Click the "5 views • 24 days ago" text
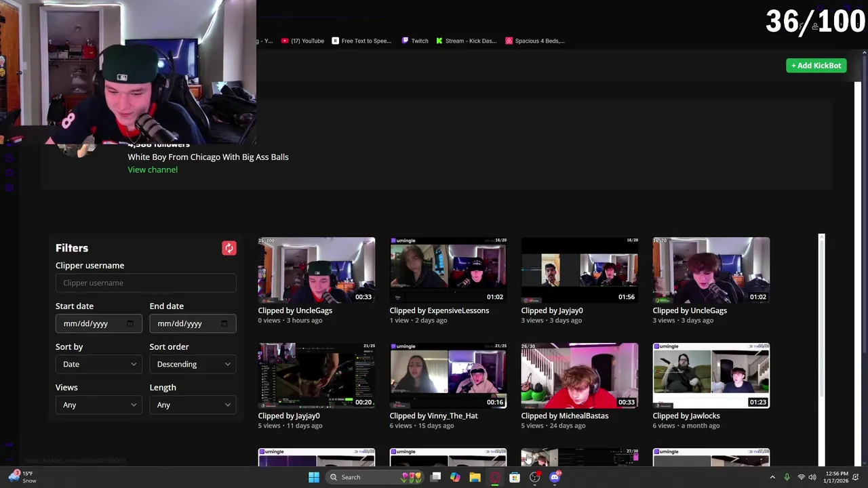The image size is (868, 488). point(553,426)
